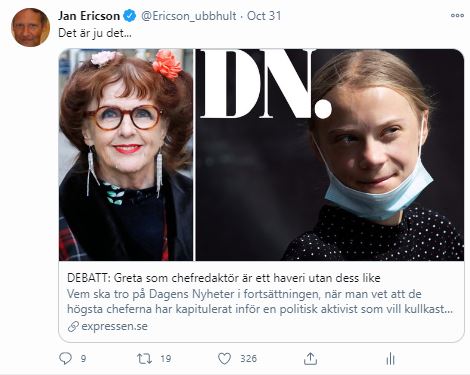Retweet this post via the retweet icon
This screenshot has width=470, height=375.
tap(144, 359)
